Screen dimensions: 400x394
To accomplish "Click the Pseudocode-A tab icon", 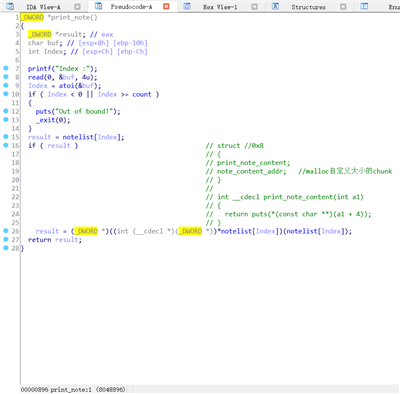I will click(x=99, y=6).
